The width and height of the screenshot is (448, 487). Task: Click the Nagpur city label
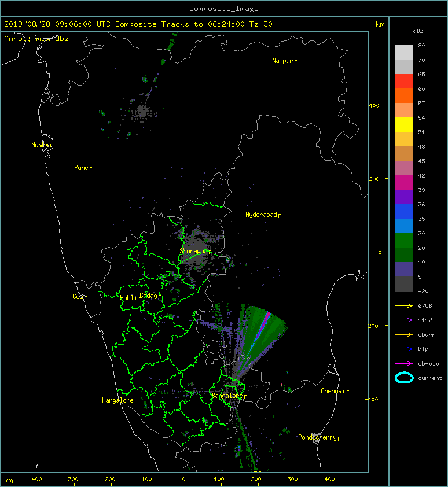tap(284, 61)
